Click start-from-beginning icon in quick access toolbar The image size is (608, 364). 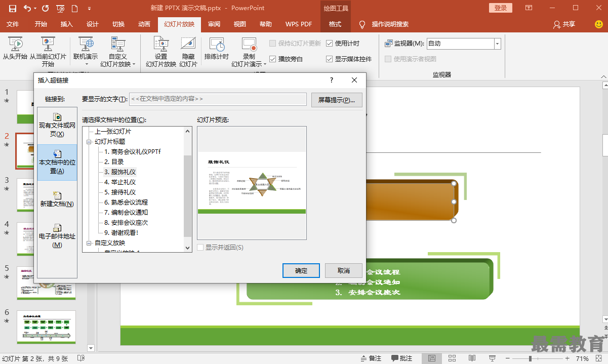pyautogui.click(x=60, y=8)
